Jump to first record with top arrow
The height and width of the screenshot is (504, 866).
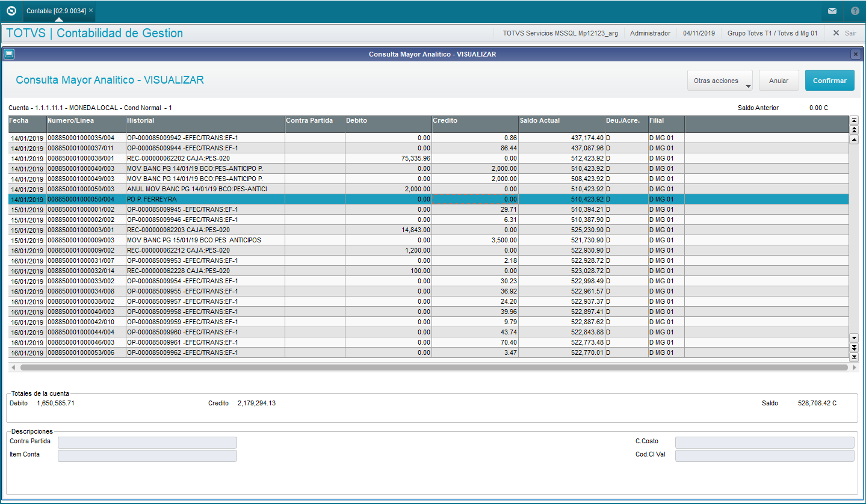point(853,120)
